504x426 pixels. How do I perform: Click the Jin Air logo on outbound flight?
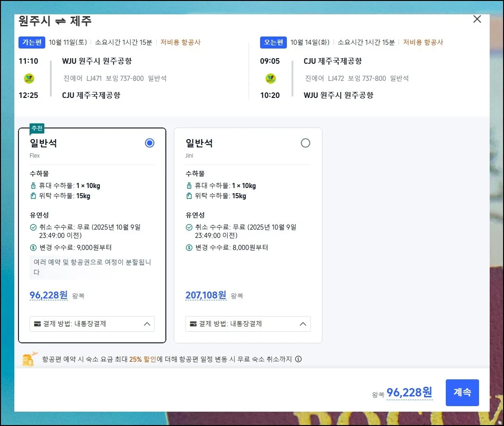click(x=29, y=79)
